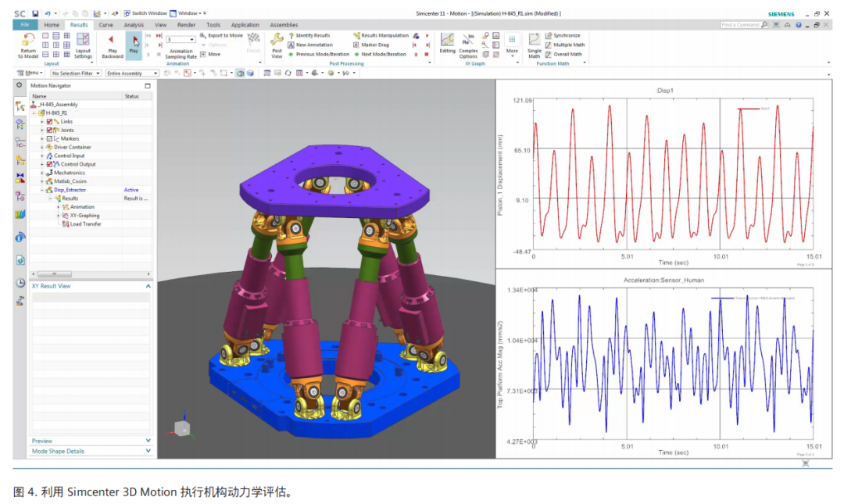Click the Motion Navigator maximize square
844x504 pixels.
coord(148,86)
